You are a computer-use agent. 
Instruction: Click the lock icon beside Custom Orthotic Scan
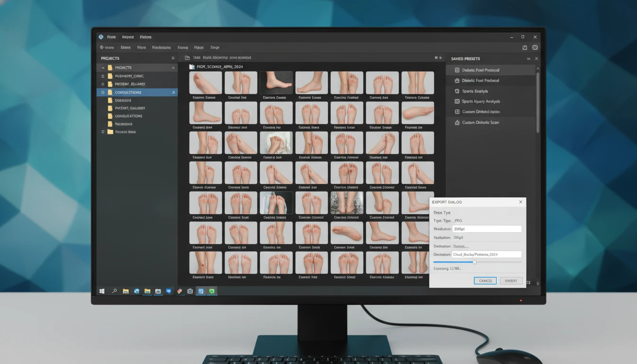pyautogui.click(x=457, y=122)
